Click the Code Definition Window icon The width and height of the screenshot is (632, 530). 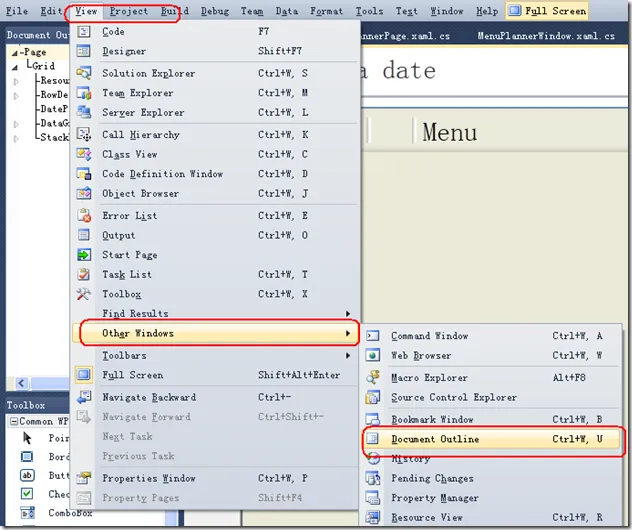coord(84,174)
